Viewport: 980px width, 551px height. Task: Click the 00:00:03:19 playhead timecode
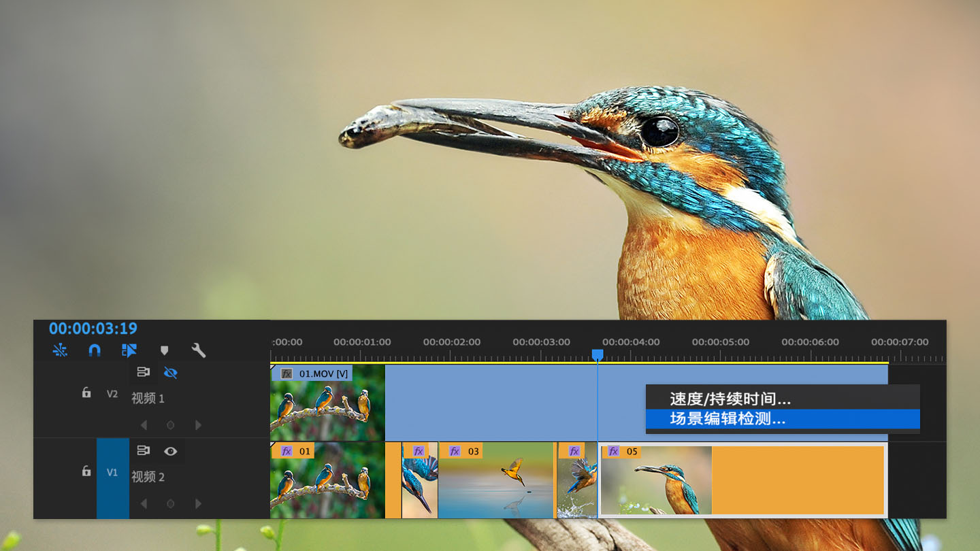93,329
